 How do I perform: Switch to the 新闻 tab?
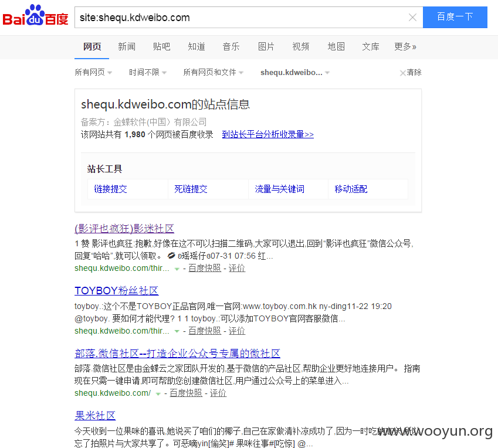coord(127,47)
